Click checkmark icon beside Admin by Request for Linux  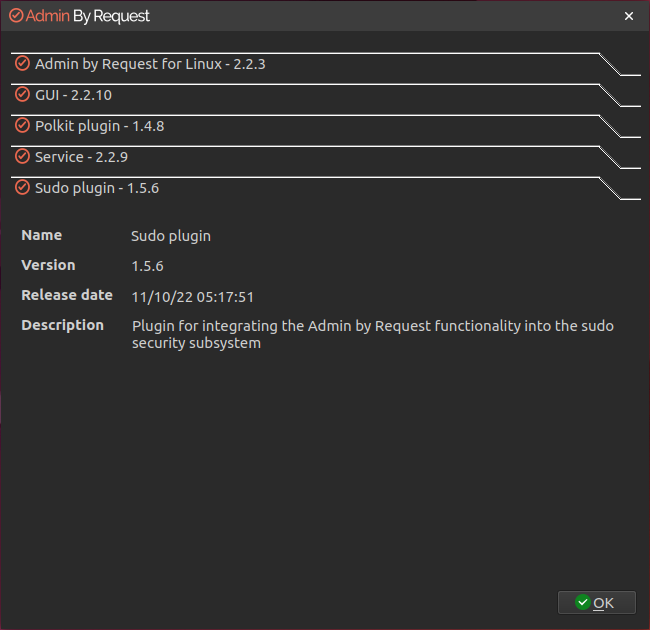22,64
